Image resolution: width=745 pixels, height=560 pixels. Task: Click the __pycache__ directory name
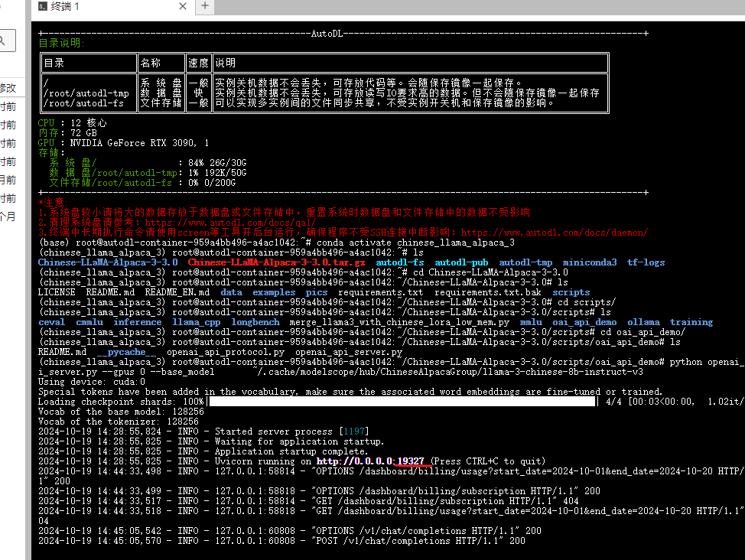(125, 352)
